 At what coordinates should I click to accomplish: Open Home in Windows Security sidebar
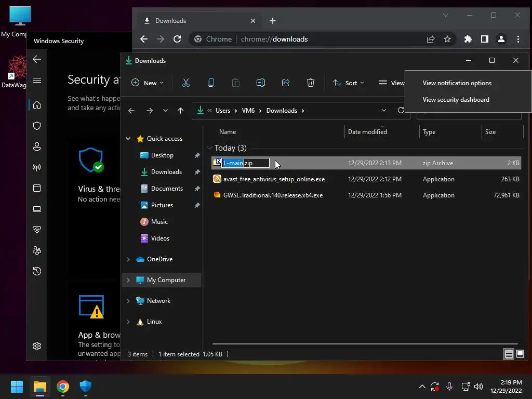pyautogui.click(x=37, y=105)
